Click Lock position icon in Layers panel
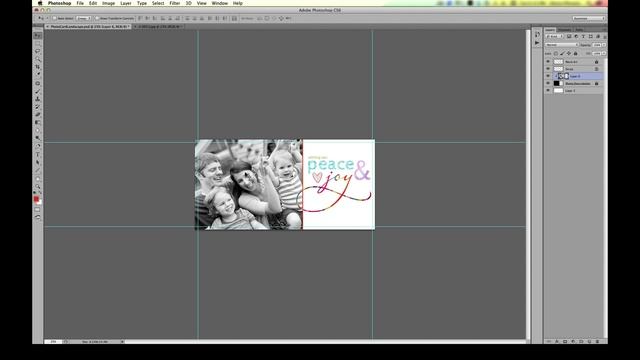This screenshot has height=360, width=640. [x=569, y=53]
